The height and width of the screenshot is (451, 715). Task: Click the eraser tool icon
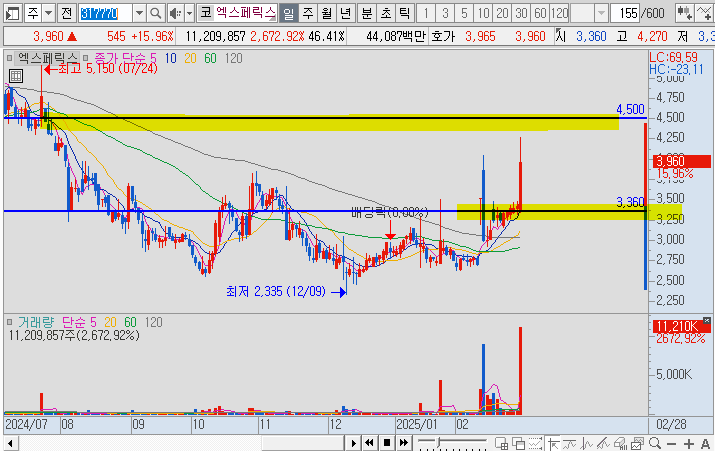click(x=620, y=443)
